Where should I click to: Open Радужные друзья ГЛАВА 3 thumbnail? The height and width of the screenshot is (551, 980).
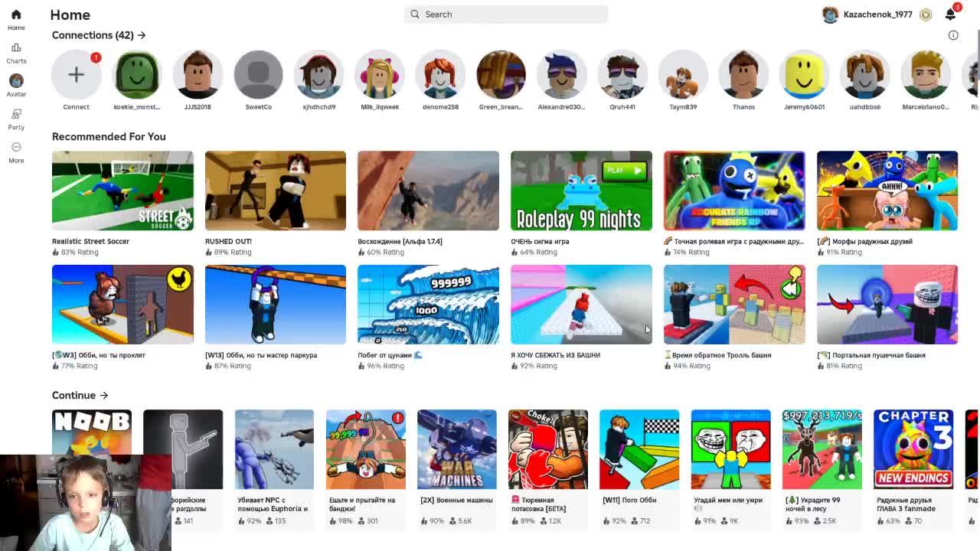click(x=913, y=449)
